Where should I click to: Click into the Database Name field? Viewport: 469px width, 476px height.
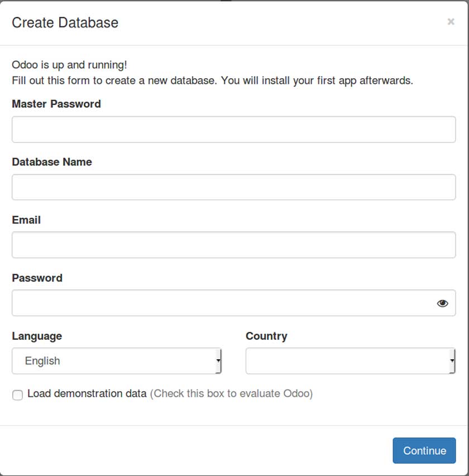click(233, 187)
